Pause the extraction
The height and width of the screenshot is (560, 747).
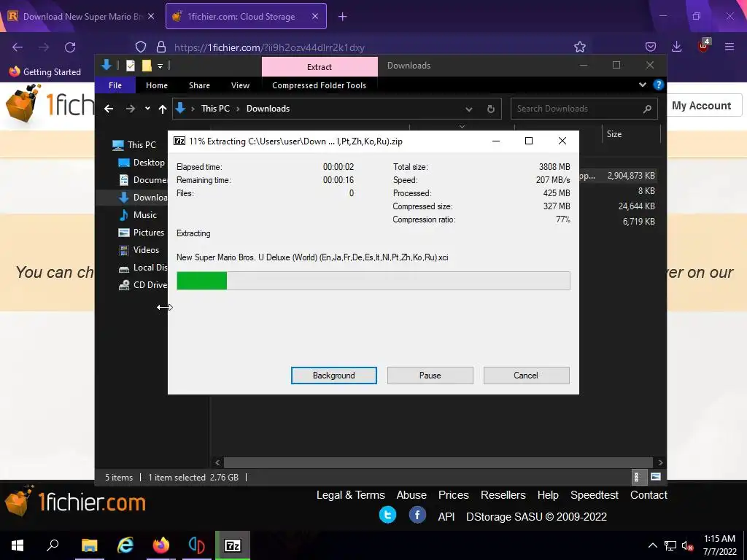[x=430, y=376]
